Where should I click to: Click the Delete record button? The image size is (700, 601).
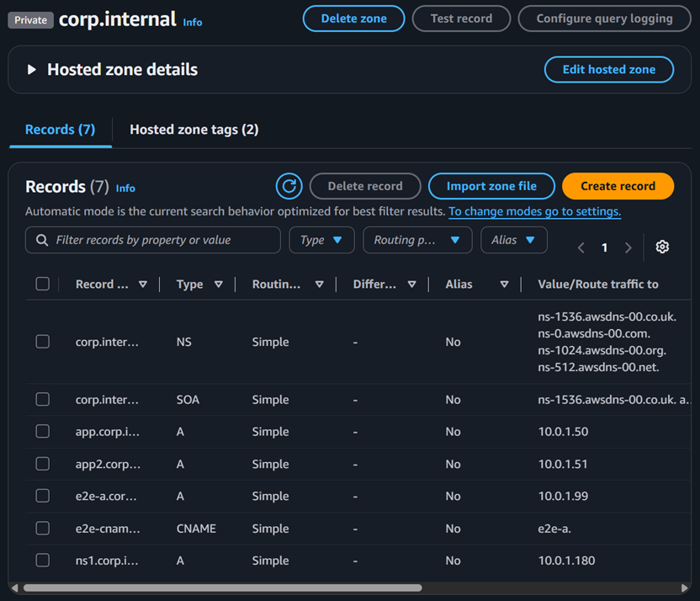tap(365, 186)
